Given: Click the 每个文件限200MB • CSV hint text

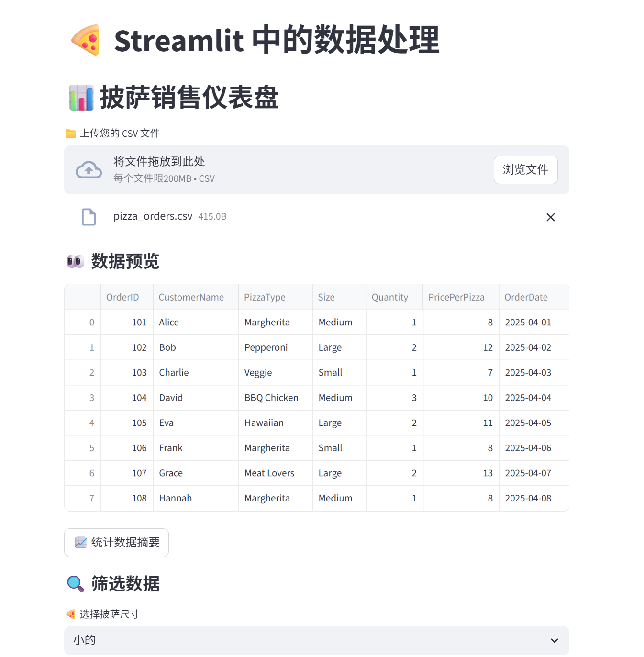Looking at the screenshot, I should (164, 178).
